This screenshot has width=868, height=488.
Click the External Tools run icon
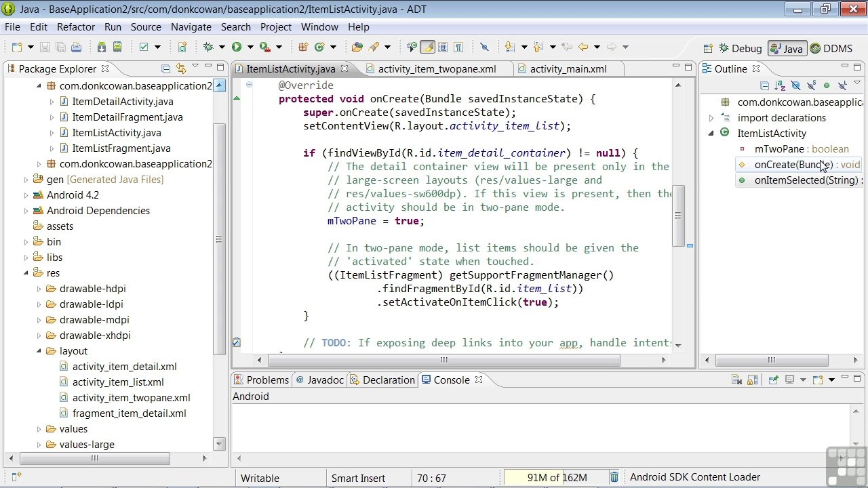pyautogui.click(x=264, y=47)
